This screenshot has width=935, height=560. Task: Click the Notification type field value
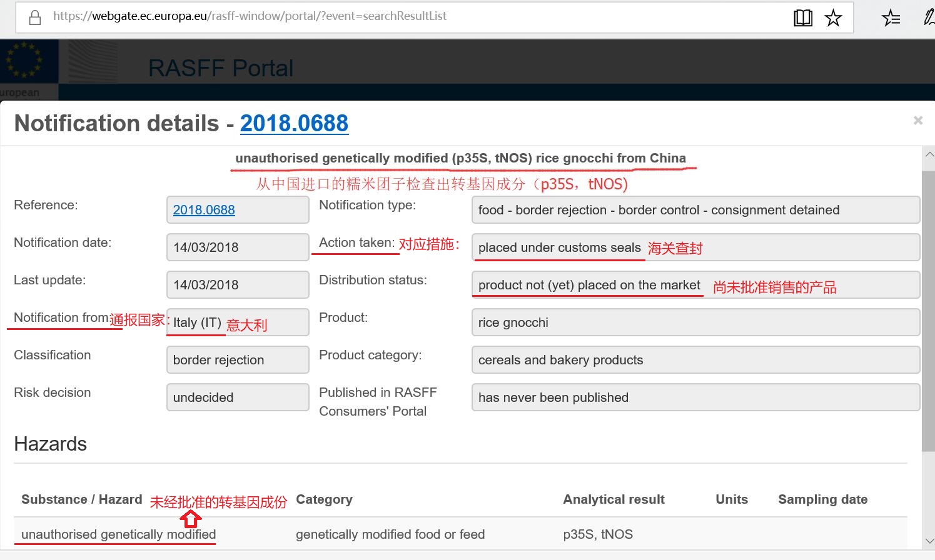(x=695, y=209)
